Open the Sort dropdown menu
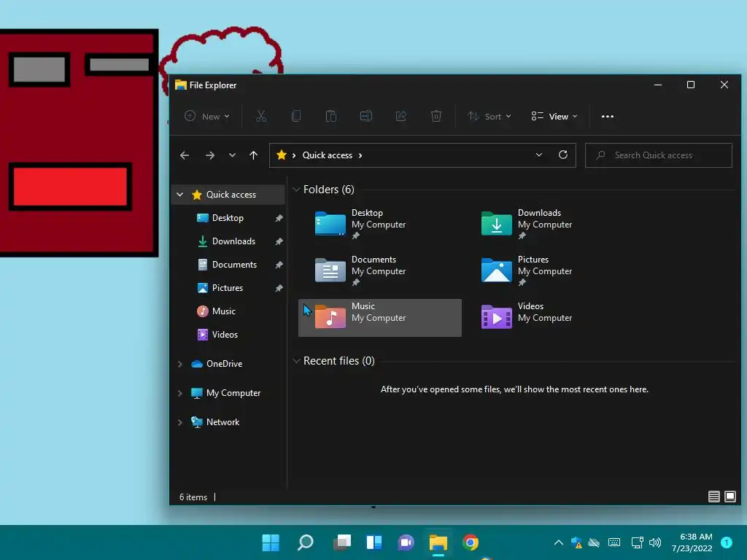The width and height of the screenshot is (747, 560). 489,116
